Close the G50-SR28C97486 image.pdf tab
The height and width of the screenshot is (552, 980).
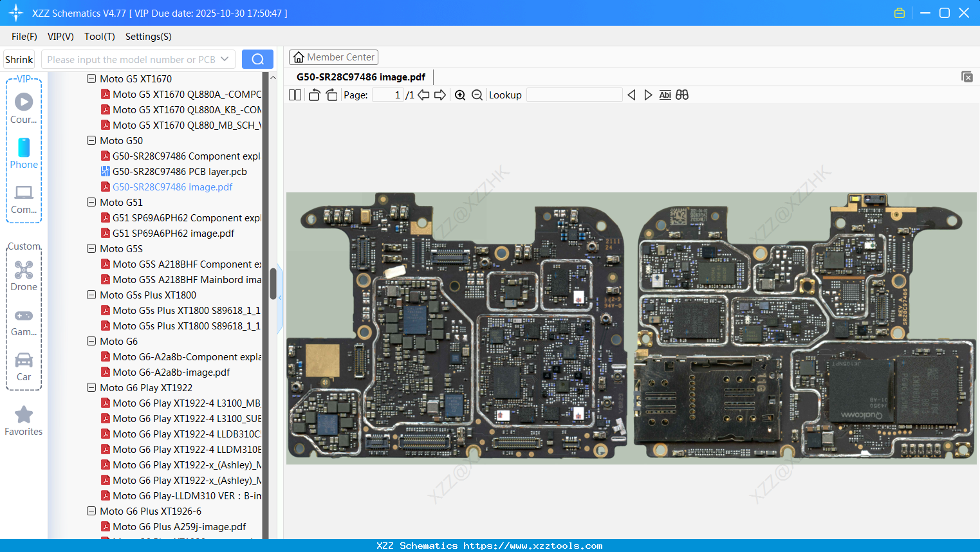click(967, 76)
